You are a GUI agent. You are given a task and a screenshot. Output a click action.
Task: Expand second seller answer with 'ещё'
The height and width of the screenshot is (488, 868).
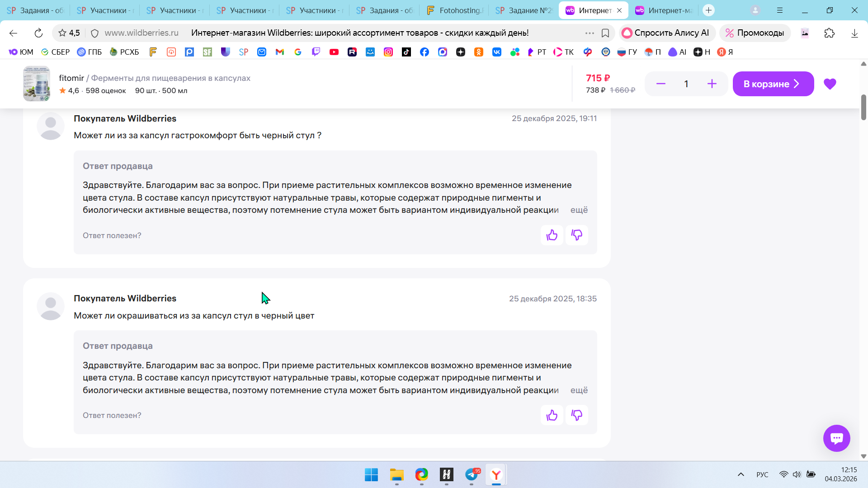(579, 390)
